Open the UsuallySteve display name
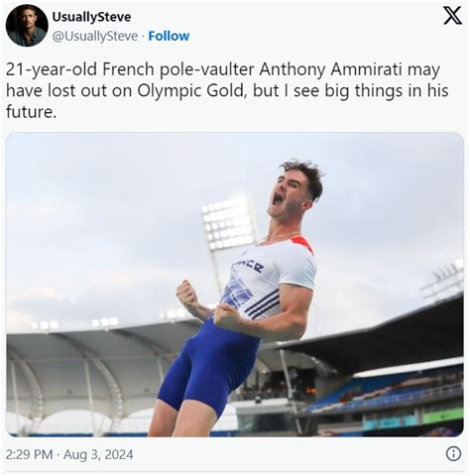This screenshot has height=476, width=470. tap(91, 17)
